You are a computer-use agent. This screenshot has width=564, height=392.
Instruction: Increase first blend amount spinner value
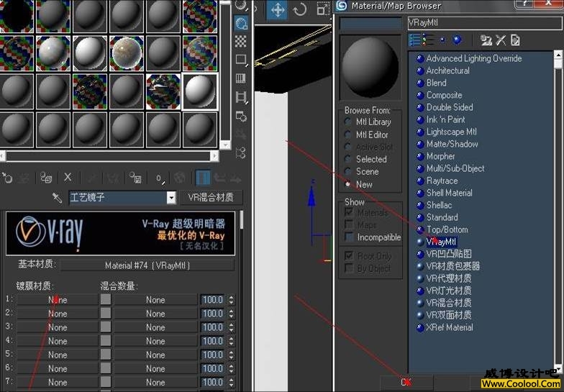point(231,296)
